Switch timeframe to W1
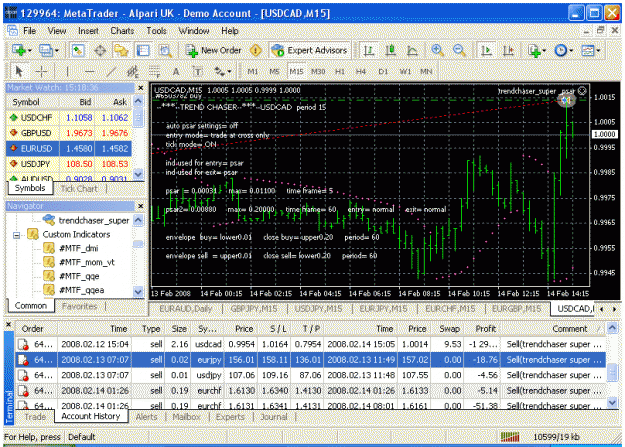The width and height of the screenshot is (625, 447). [405, 71]
